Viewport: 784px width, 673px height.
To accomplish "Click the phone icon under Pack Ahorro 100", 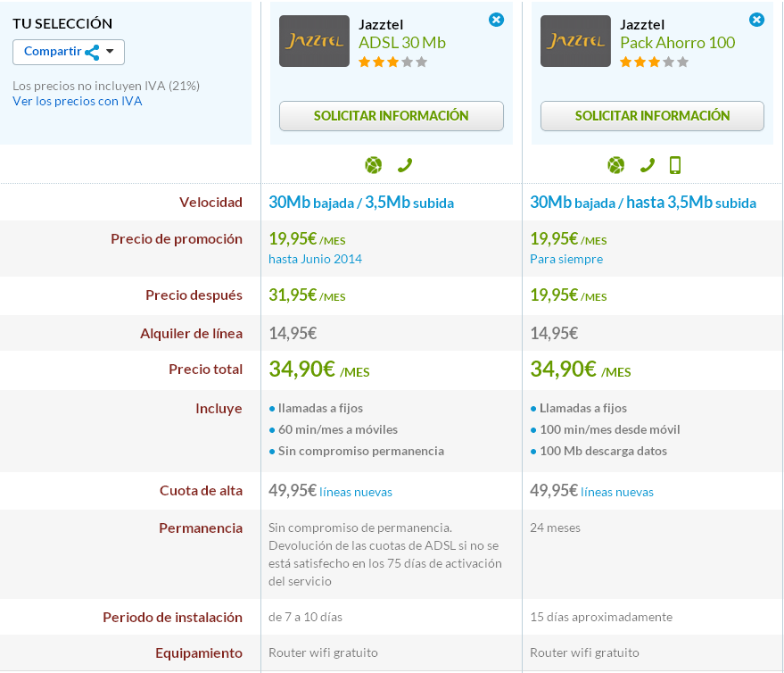I will click(x=648, y=165).
